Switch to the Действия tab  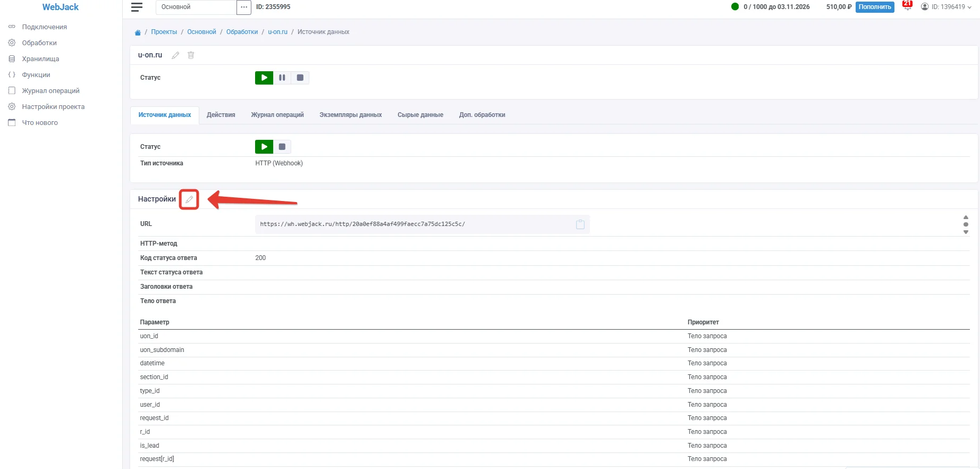click(x=221, y=115)
